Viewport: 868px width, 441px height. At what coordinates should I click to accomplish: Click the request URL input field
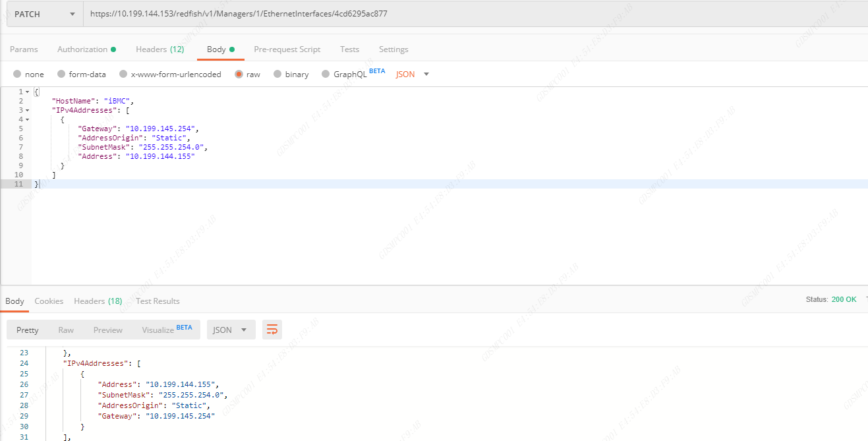[x=461, y=14]
